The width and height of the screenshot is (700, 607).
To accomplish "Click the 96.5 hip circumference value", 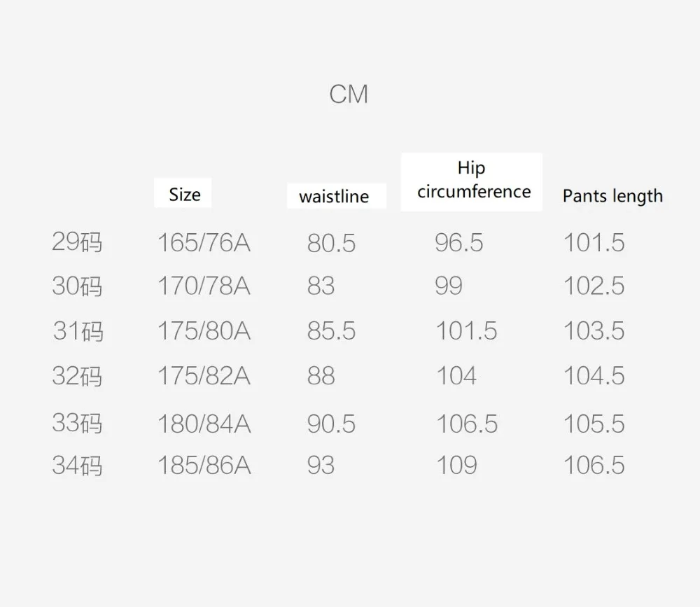I will (x=459, y=242).
